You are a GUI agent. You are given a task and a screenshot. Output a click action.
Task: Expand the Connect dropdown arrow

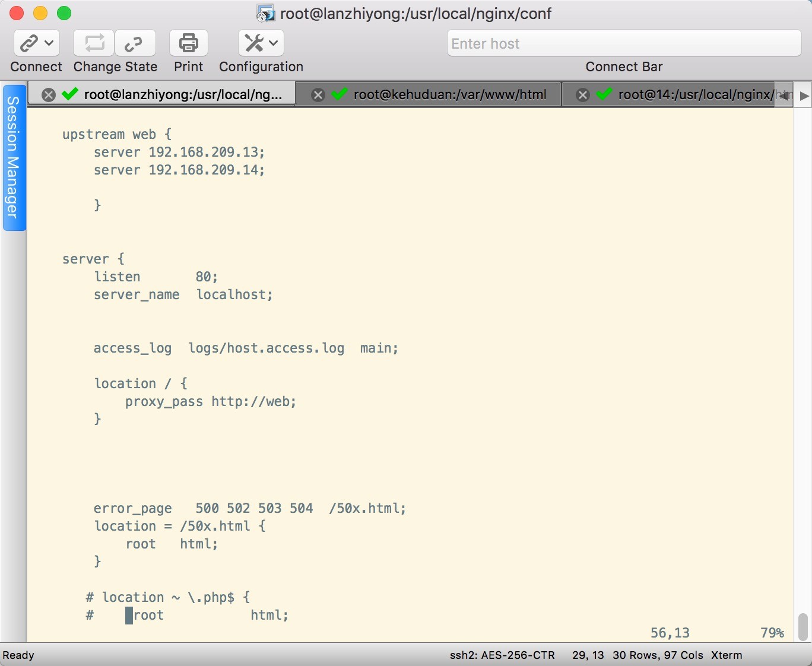(x=49, y=43)
